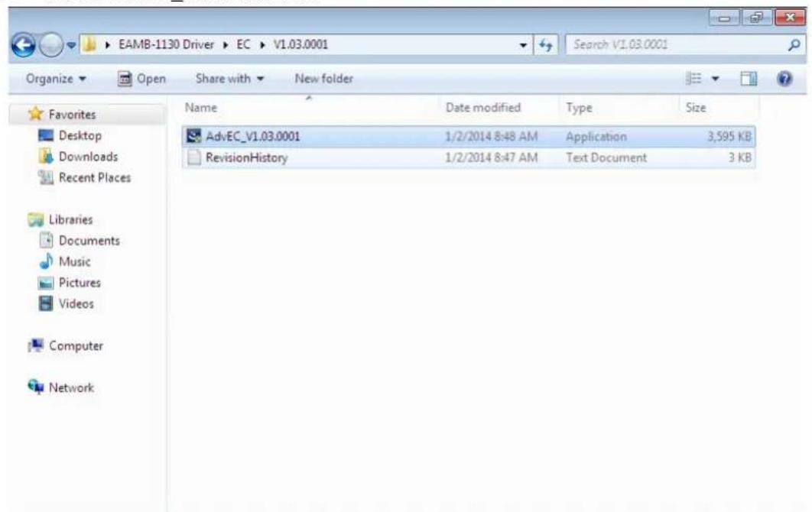Open the Organize menu
This screenshot has width=812, height=512.
click(x=56, y=79)
